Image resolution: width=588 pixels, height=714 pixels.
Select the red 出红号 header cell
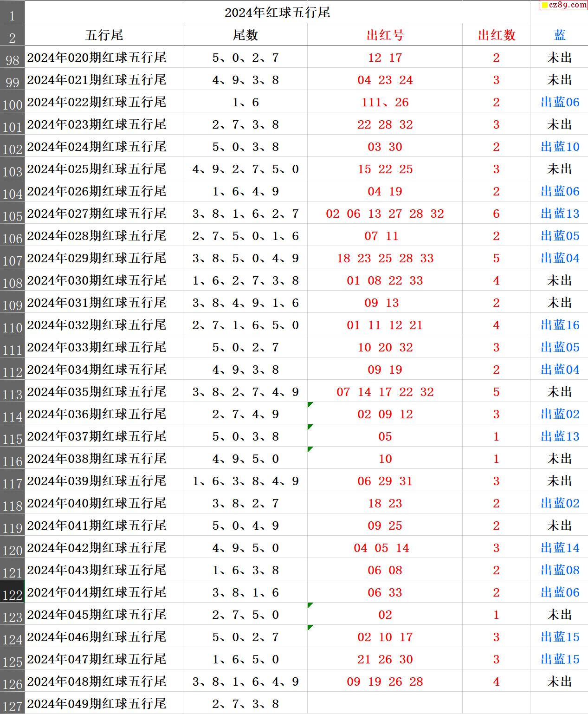click(385, 35)
